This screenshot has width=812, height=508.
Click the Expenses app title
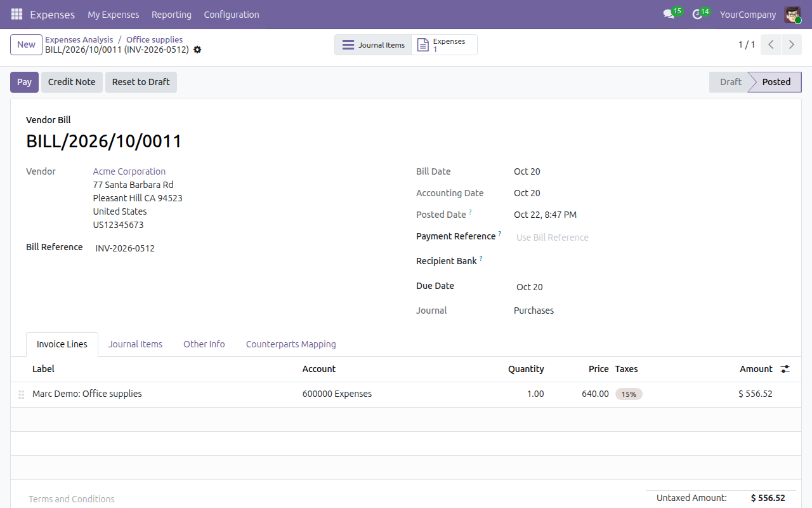coord(52,14)
